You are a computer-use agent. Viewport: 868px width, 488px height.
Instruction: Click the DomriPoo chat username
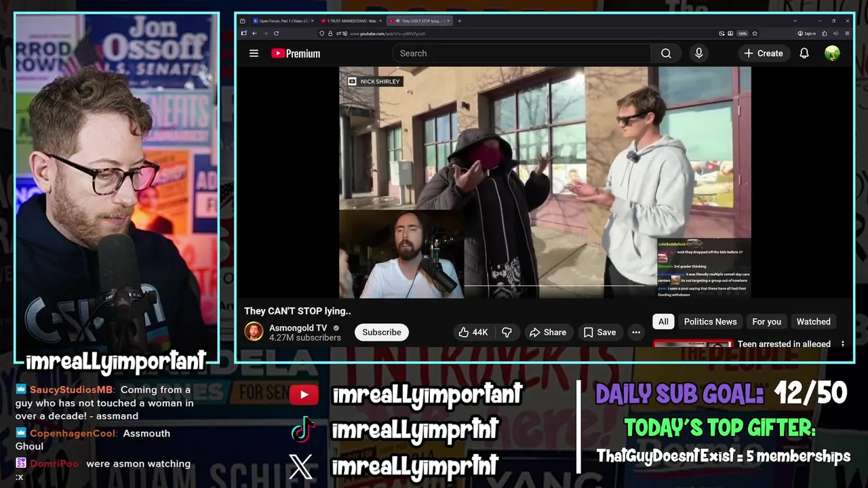(54, 464)
